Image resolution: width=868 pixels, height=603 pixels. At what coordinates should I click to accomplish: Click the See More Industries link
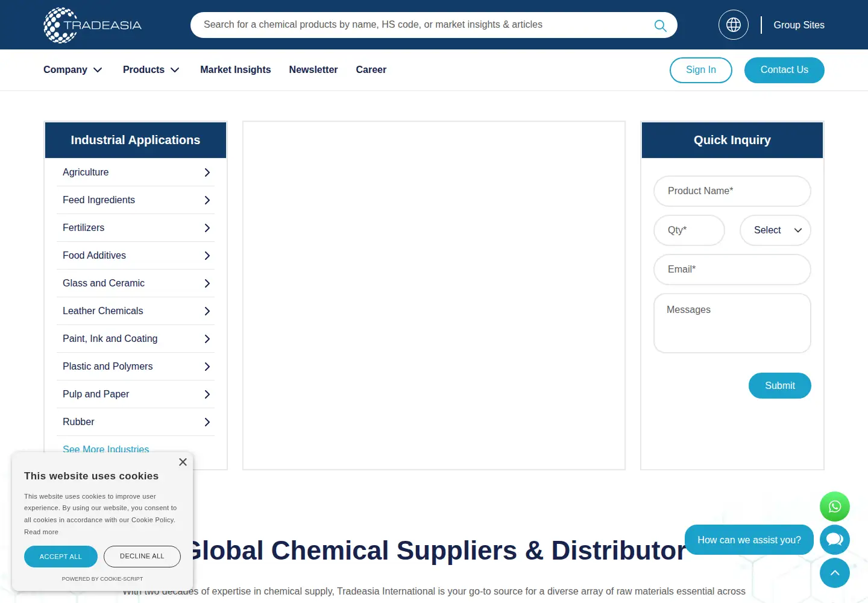[106, 449]
